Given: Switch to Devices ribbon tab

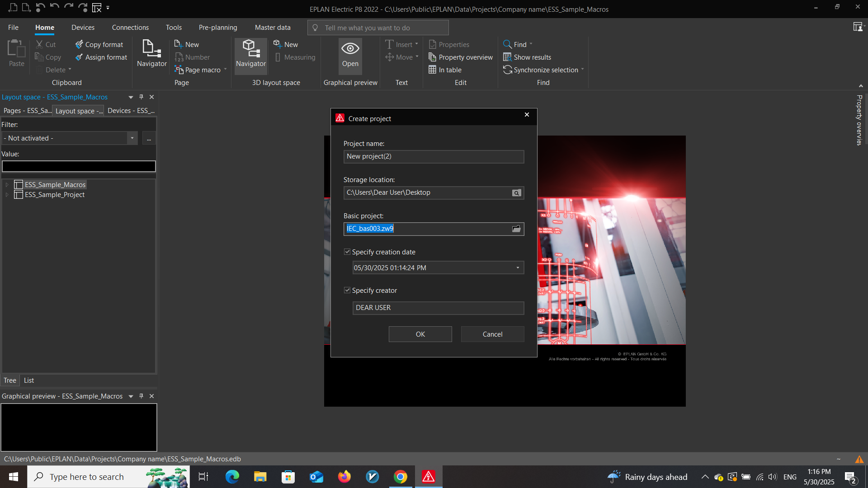Looking at the screenshot, I should pos(83,27).
